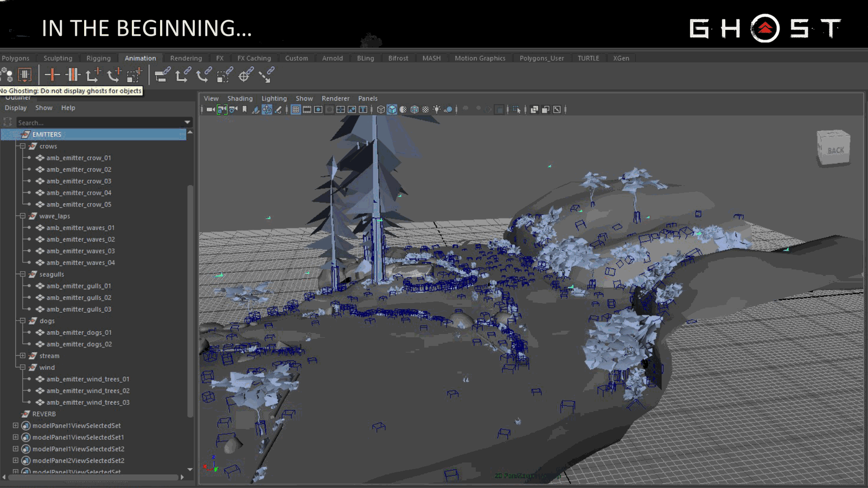The height and width of the screenshot is (488, 868).
Task: Open the Outliner search dropdown arrow
Action: 188,123
